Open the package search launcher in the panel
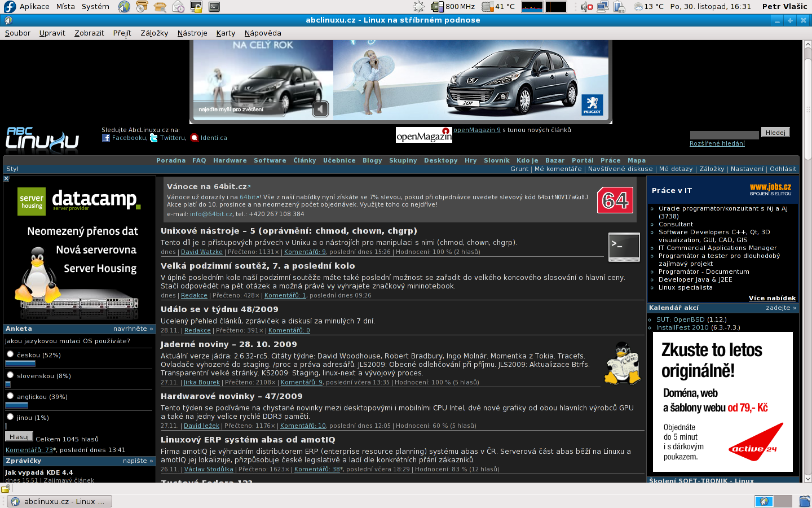The width and height of the screenshot is (812, 508). [x=160, y=7]
